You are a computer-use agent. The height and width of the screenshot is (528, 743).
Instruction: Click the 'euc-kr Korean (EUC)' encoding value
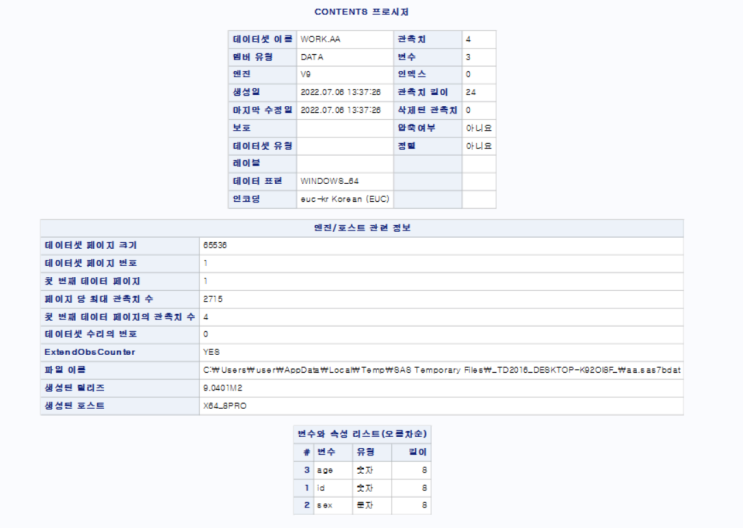click(345, 199)
